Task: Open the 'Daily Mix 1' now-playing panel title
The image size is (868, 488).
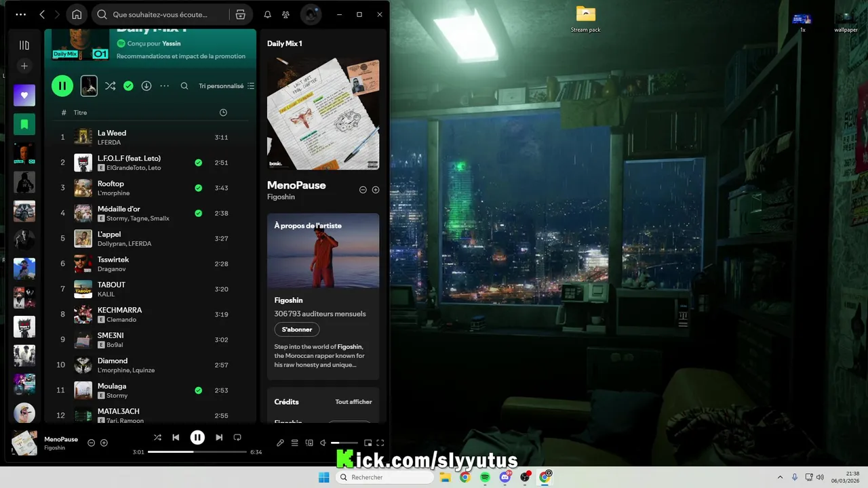Action: pos(284,43)
